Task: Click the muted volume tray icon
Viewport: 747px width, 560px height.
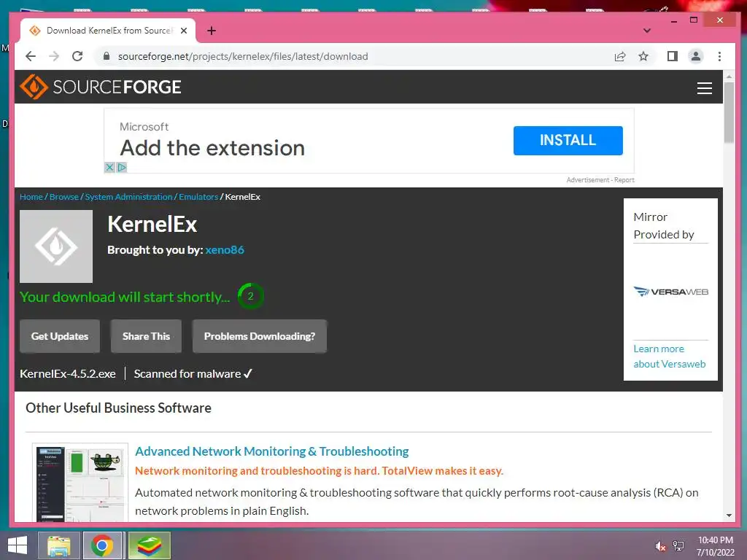Action: point(660,546)
